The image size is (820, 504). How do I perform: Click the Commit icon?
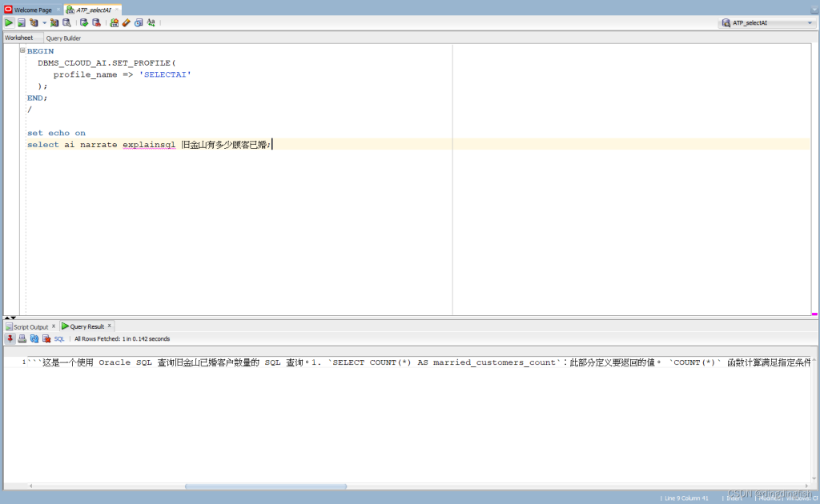[x=83, y=22]
